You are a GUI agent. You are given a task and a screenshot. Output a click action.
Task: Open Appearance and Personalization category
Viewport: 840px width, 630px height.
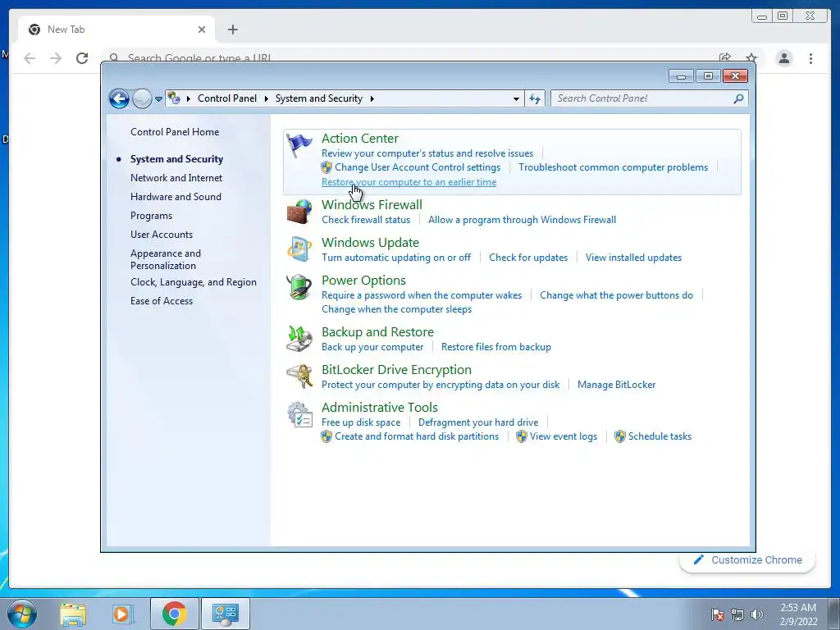click(166, 259)
